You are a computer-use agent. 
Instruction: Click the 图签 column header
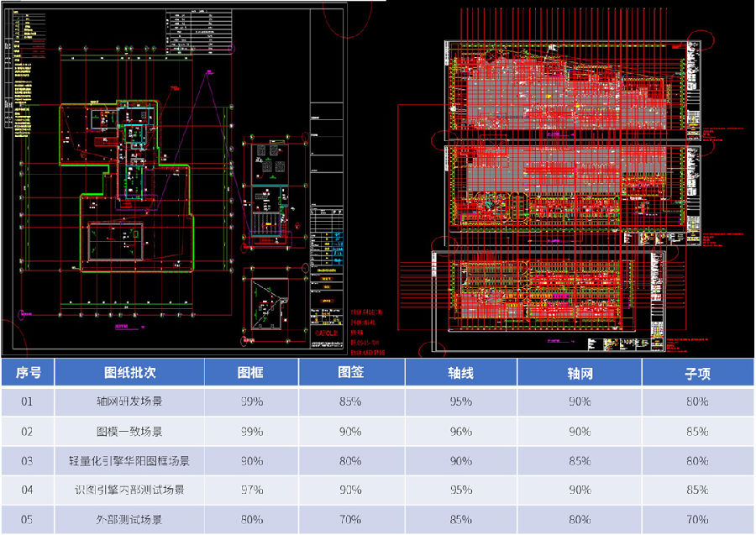(351, 373)
